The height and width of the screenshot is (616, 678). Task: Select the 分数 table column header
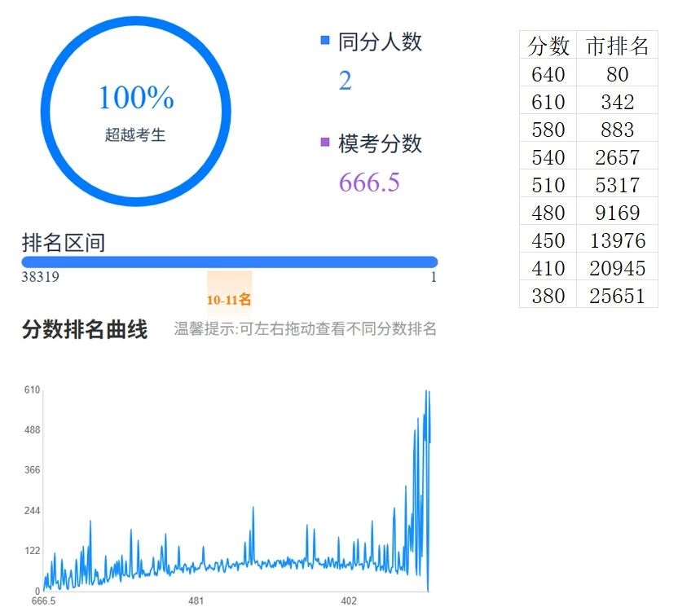(548, 46)
